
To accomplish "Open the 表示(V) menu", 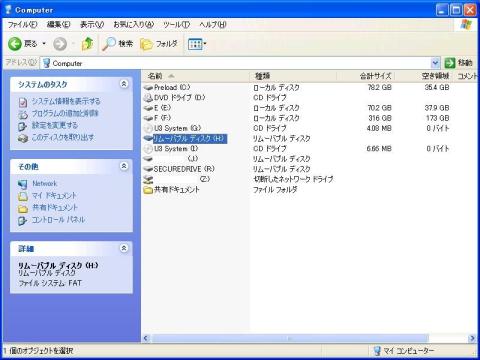I will (x=92, y=24).
